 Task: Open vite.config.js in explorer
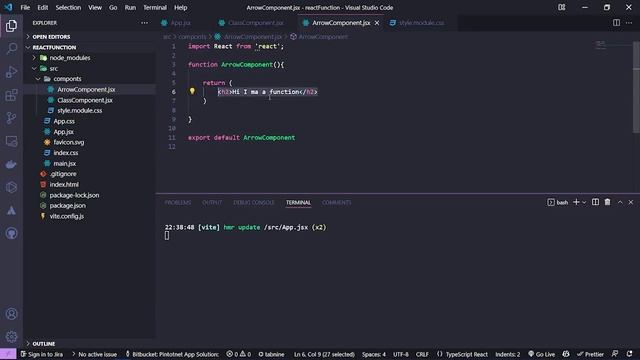coord(67,216)
